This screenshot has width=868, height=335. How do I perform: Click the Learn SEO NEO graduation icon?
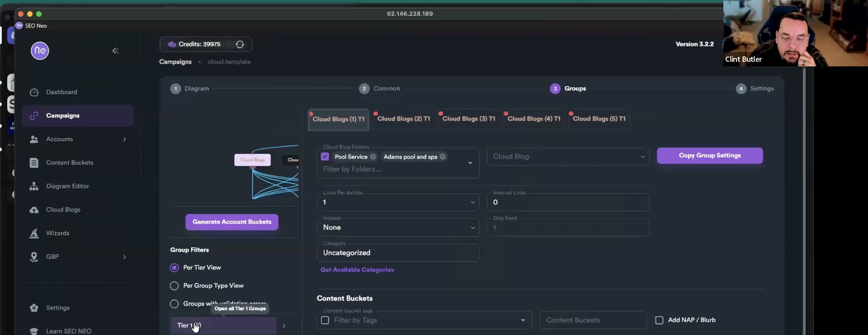(x=34, y=331)
